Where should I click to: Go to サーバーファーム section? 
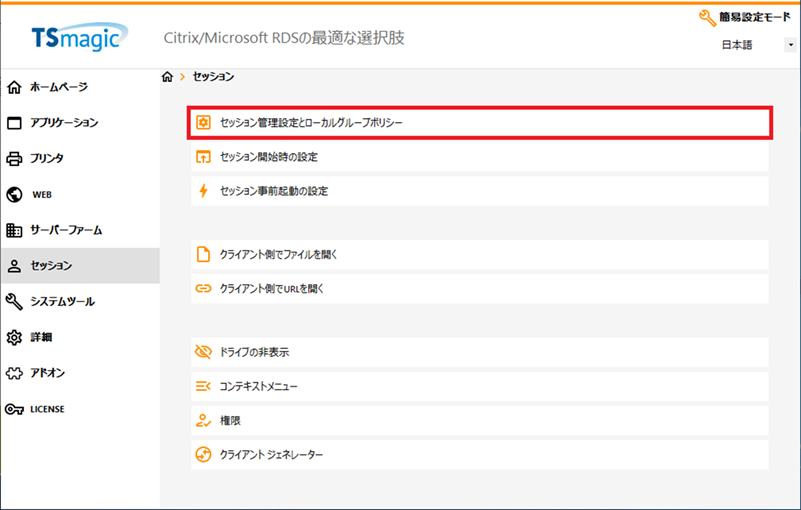point(66,230)
